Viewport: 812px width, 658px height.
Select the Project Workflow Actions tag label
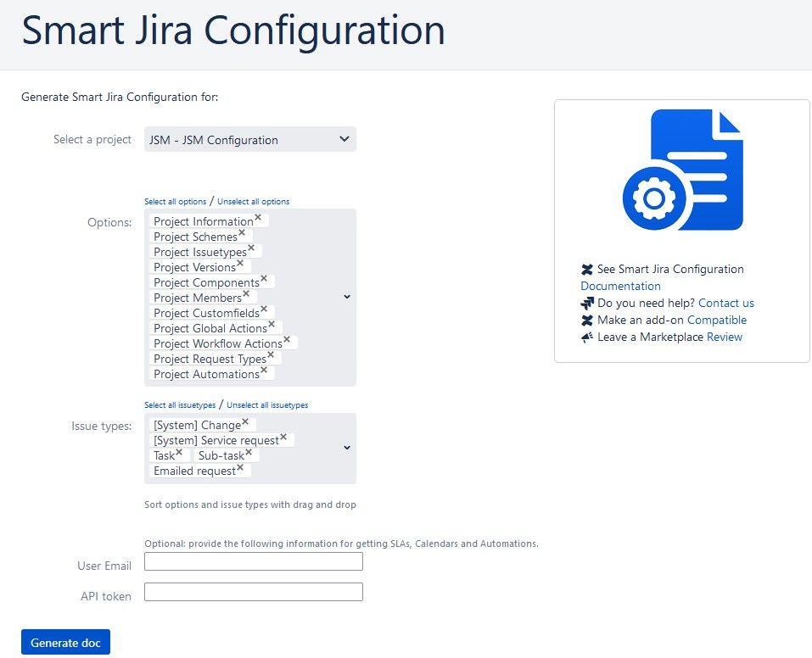click(218, 343)
